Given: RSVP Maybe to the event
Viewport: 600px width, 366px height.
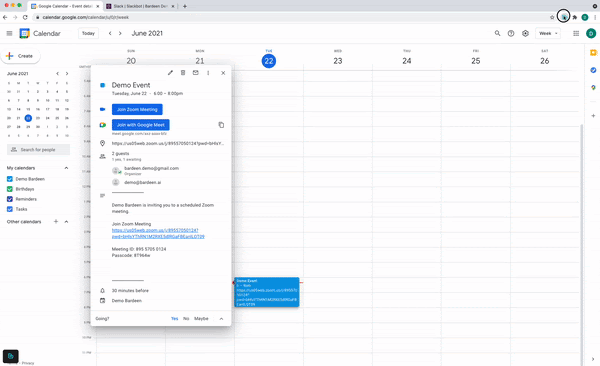Looking at the screenshot, I should pos(201,319).
